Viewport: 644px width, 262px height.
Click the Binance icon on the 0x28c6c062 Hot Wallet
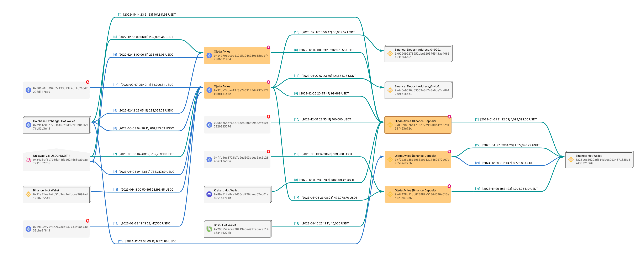(571, 160)
